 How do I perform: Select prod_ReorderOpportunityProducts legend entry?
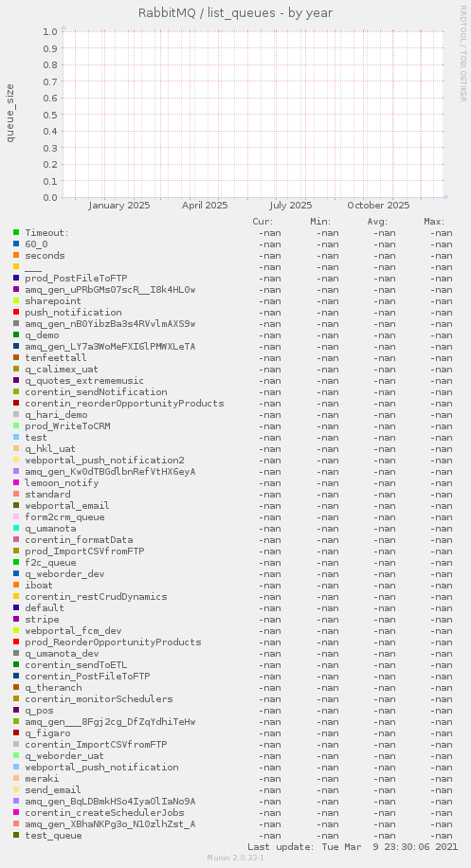coord(113,642)
